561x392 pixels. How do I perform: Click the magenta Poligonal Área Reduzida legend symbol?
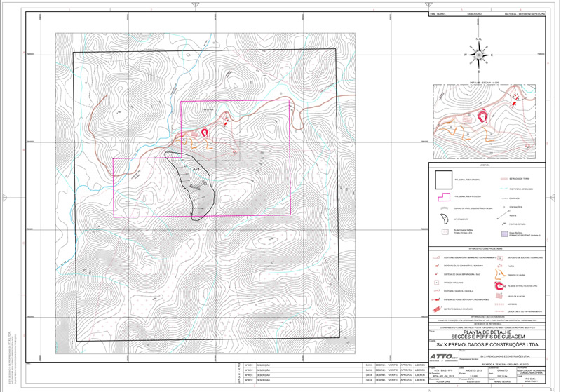pos(443,198)
